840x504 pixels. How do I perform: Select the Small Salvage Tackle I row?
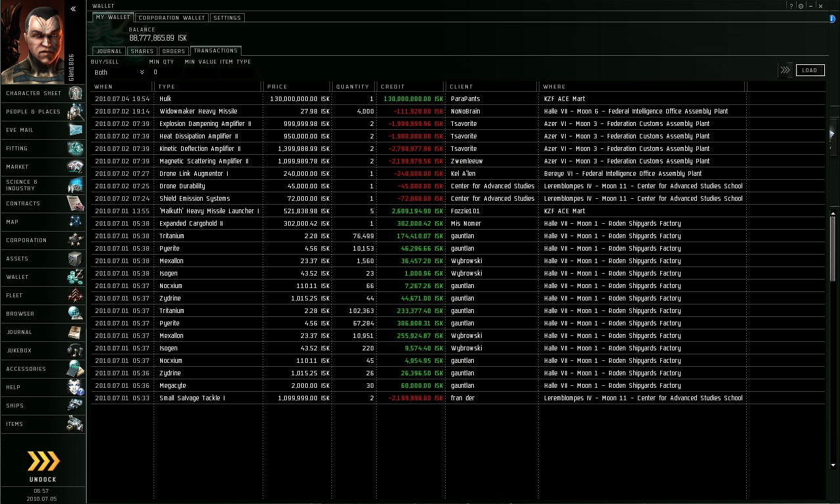point(458,398)
